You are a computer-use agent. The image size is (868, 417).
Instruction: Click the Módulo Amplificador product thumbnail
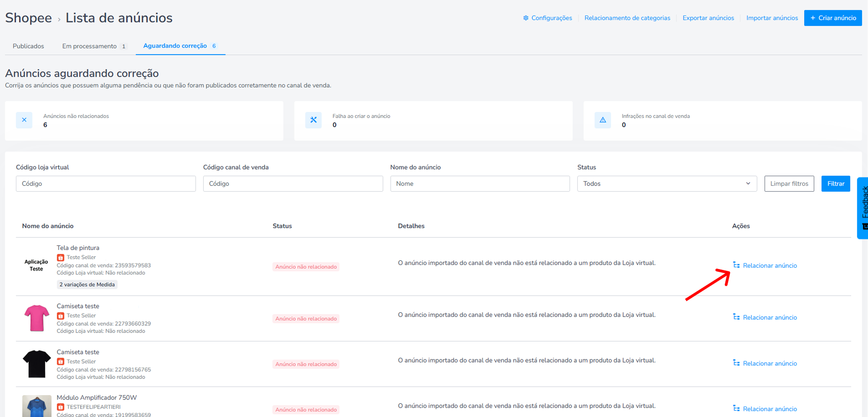(x=37, y=406)
